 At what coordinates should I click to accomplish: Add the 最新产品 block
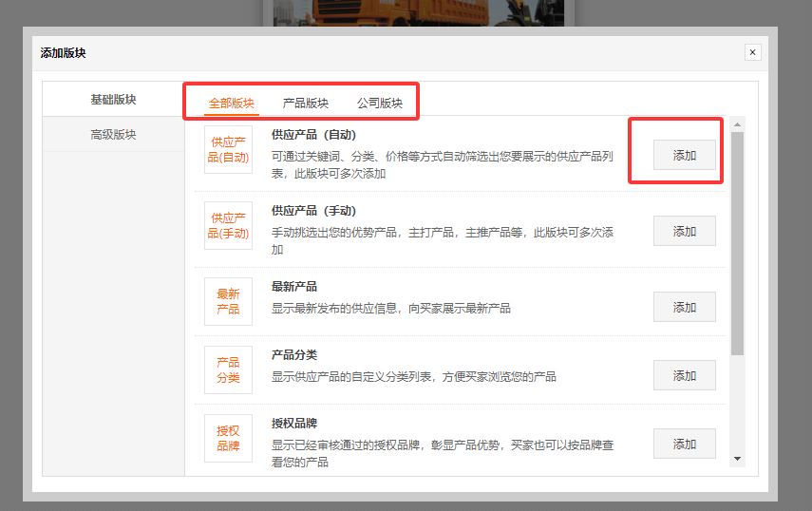pyautogui.click(x=684, y=307)
